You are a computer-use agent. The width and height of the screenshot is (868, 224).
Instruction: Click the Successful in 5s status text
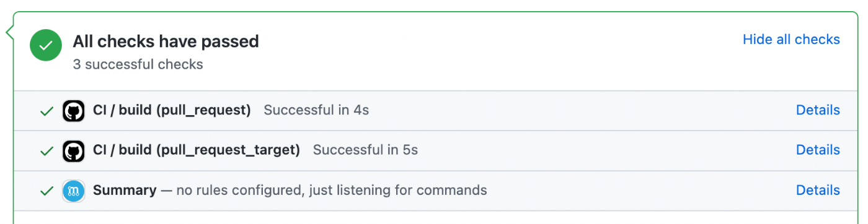click(x=365, y=150)
